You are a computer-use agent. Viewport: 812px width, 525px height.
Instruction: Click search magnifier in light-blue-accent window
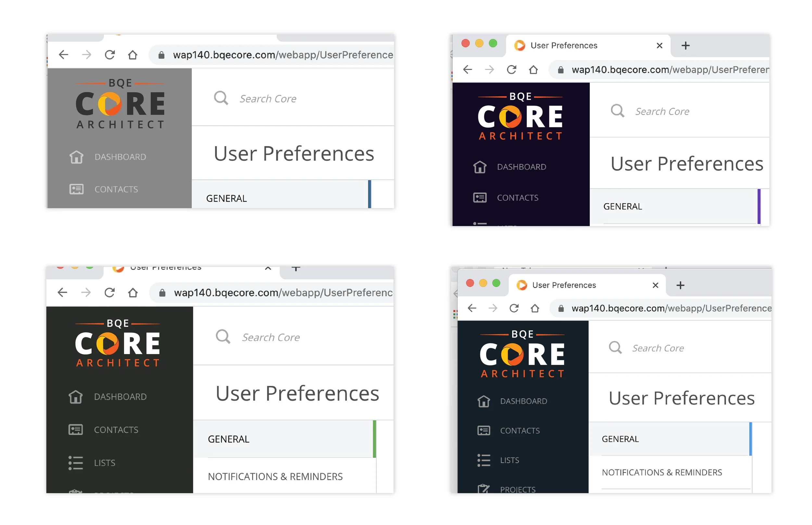coord(615,348)
